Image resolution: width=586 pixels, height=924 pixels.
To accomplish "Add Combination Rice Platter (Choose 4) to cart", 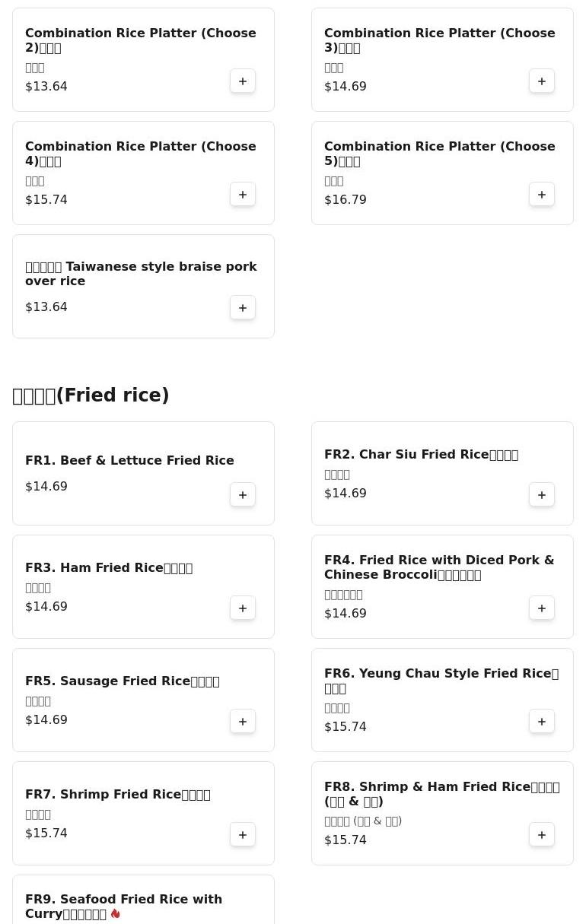I will click(x=243, y=195).
